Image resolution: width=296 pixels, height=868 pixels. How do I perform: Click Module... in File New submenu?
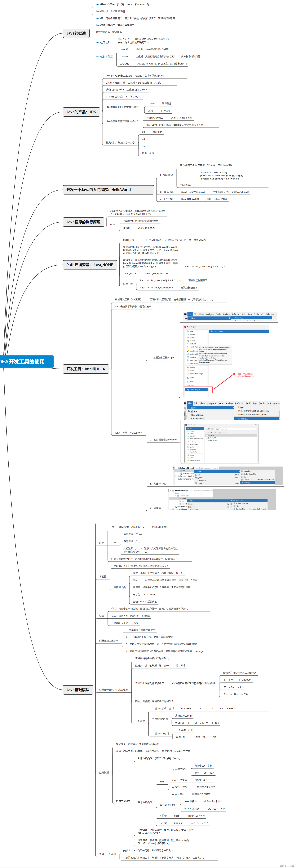(x=257, y=419)
